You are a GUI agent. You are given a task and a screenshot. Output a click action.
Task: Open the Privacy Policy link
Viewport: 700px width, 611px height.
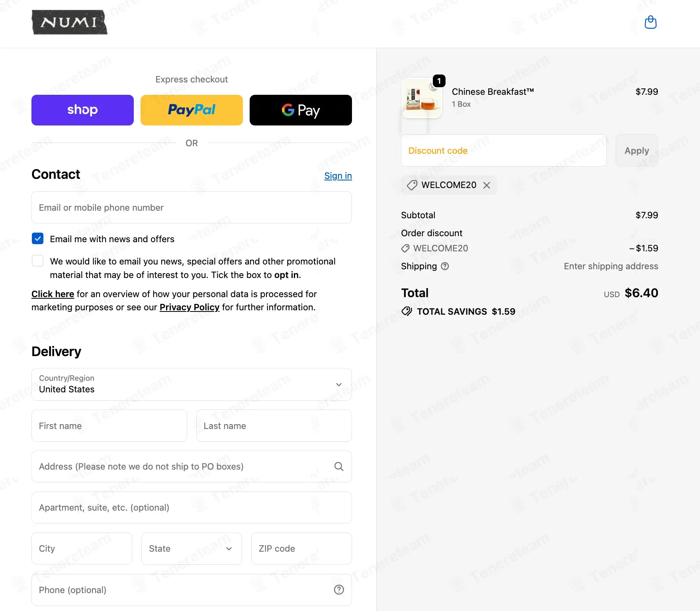pyautogui.click(x=190, y=307)
